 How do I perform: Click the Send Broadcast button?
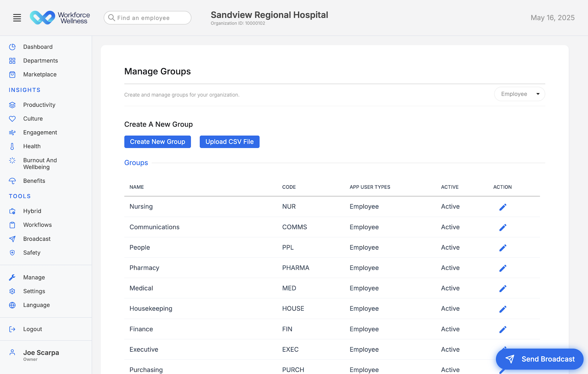coord(539,359)
